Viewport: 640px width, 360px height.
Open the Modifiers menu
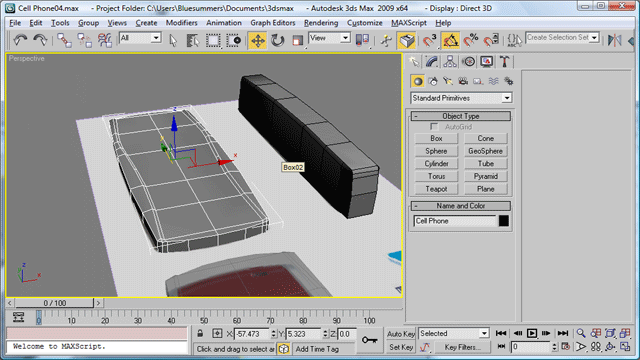pyautogui.click(x=181, y=23)
